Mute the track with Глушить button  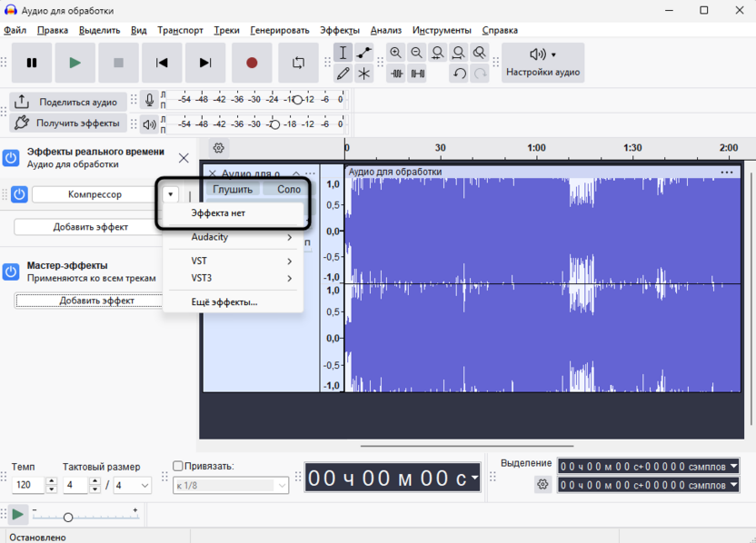(233, 190)
